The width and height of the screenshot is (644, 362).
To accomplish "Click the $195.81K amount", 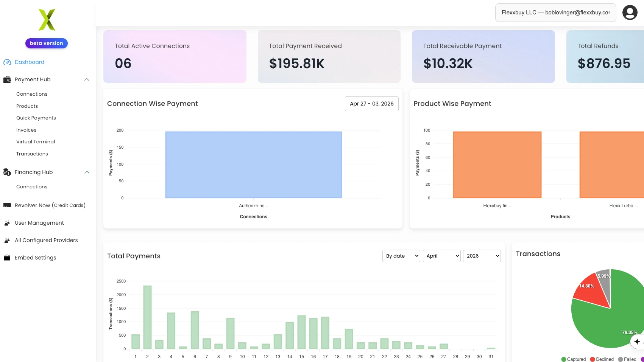I will pos(297,64).
